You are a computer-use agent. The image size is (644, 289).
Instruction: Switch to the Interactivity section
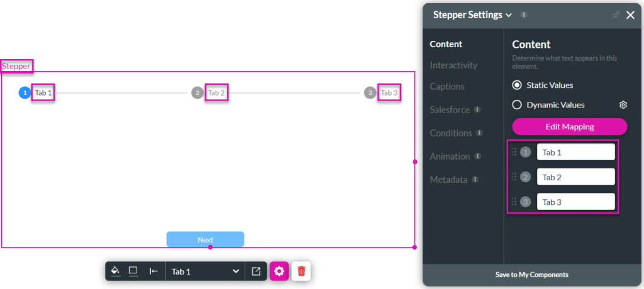point(453,65)
